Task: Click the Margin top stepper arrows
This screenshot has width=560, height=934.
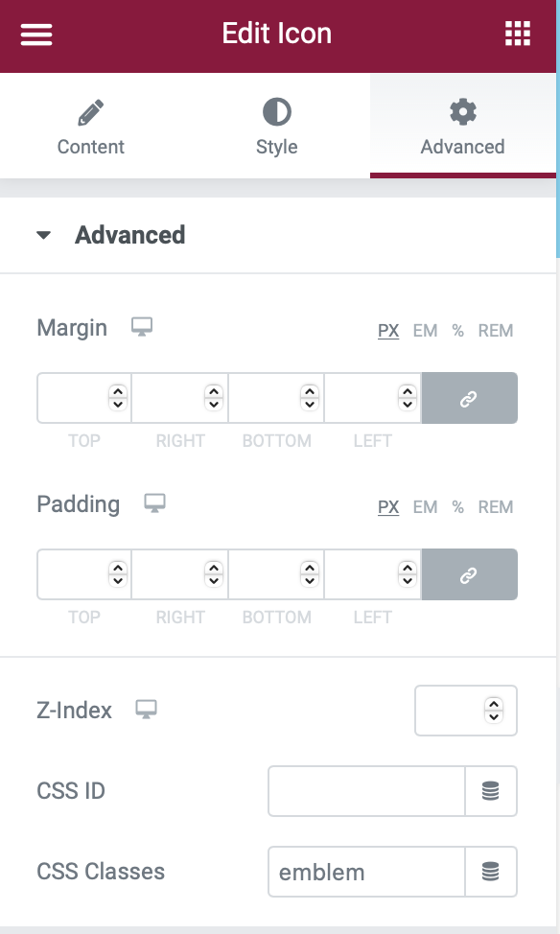Action: [x=118, y=398]
